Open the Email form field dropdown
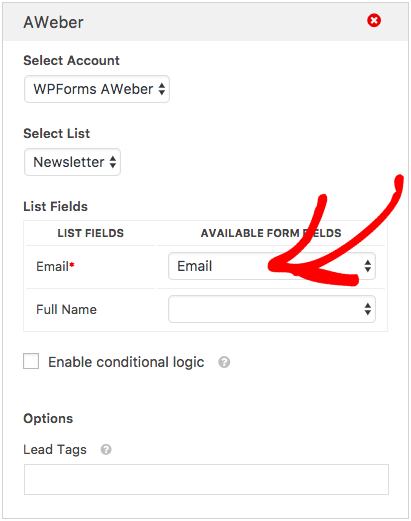This screenshot has width=411, height=521. [272, 266]
